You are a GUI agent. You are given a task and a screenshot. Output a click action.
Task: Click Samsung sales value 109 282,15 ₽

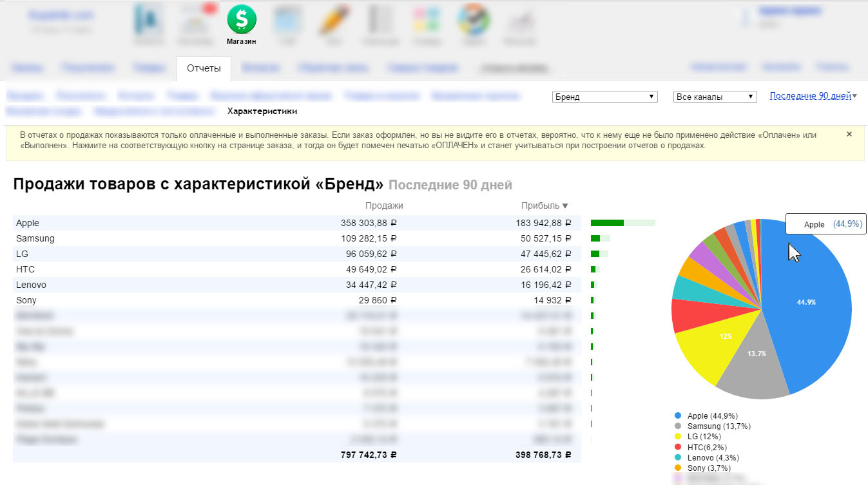coord(369,238)
